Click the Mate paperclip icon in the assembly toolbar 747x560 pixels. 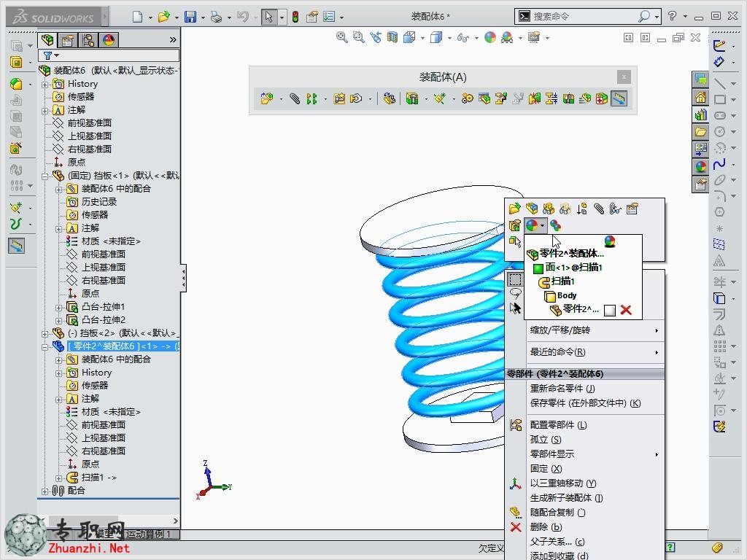point(295,98)
